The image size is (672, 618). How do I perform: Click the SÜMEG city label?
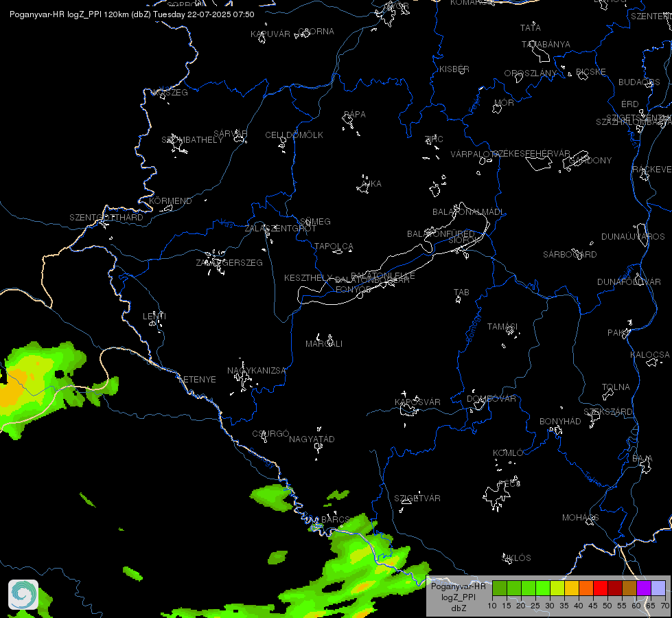[x=316, y=221]
